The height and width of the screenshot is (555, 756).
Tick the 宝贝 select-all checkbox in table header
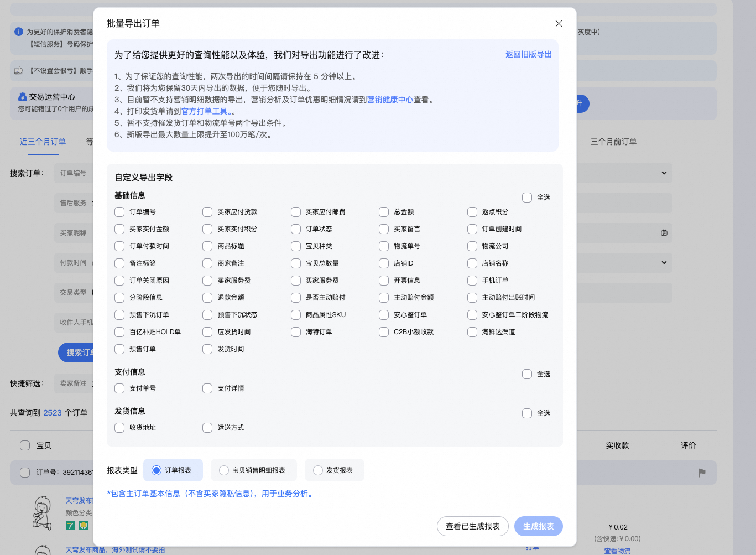[x=25, y=445]
